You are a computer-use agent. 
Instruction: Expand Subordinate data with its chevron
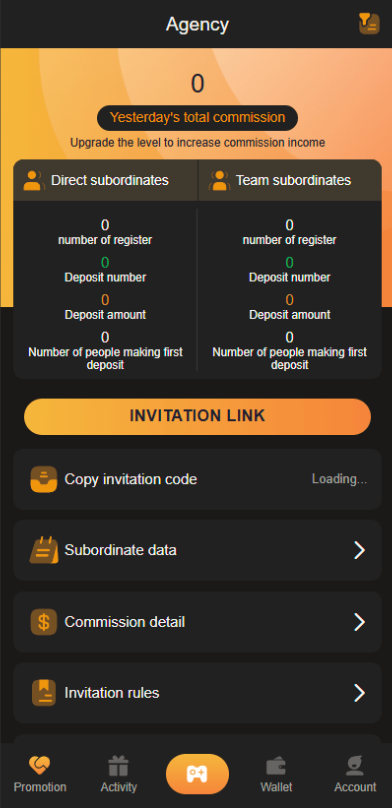[x=360, y=550]
